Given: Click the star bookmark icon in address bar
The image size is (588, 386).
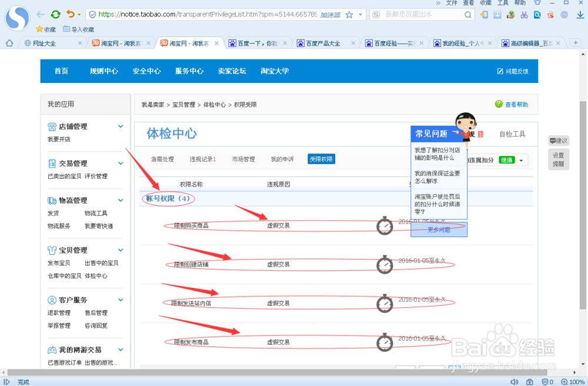Looking at the screenshot, I should 349,15.
